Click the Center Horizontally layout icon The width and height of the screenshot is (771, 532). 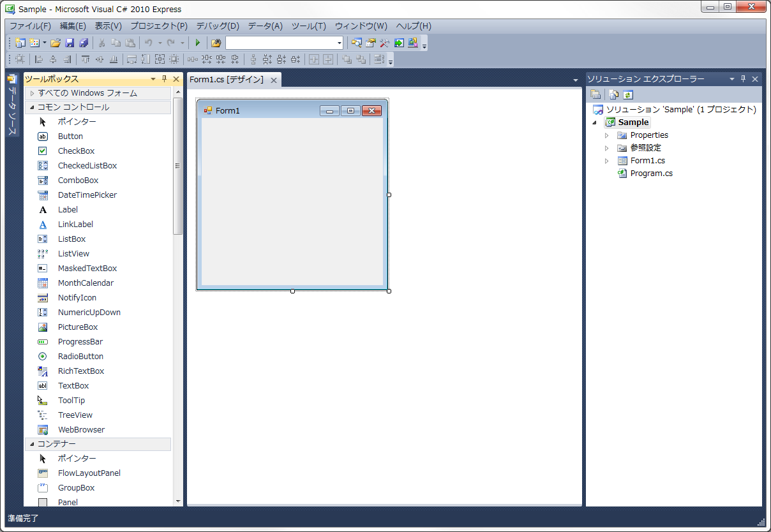315,59
